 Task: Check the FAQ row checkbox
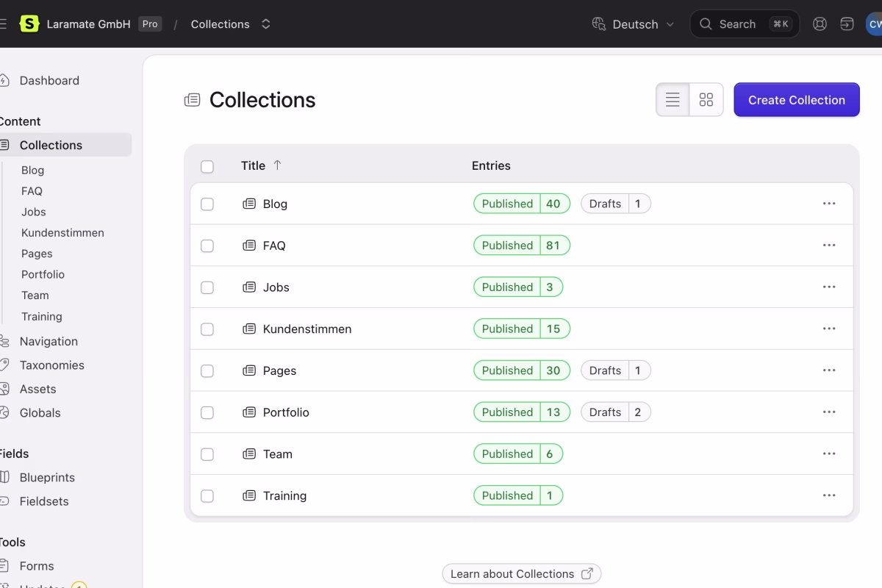pyautogui.click(x=207, y=245)
